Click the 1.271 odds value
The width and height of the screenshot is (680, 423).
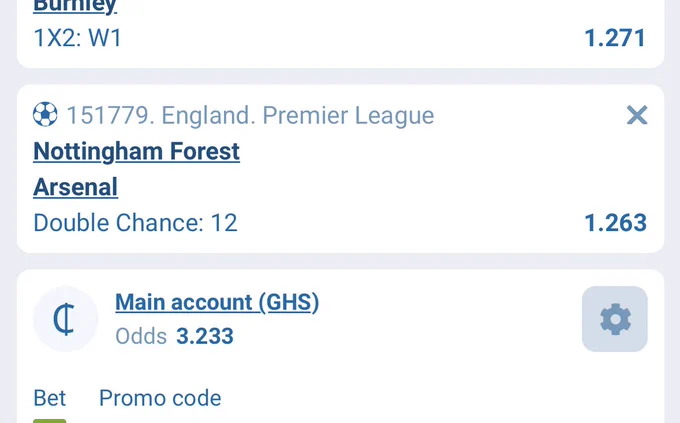point(615,38)
